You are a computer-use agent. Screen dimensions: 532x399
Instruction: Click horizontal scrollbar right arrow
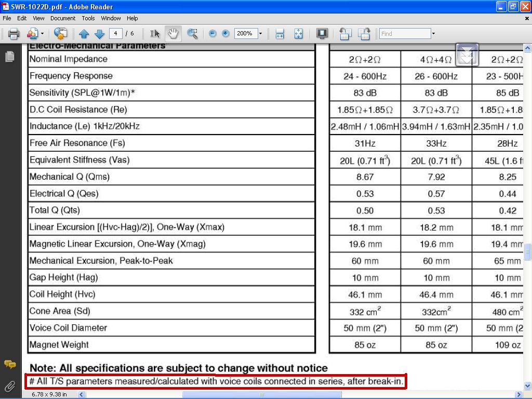click(x=518, y=394)
